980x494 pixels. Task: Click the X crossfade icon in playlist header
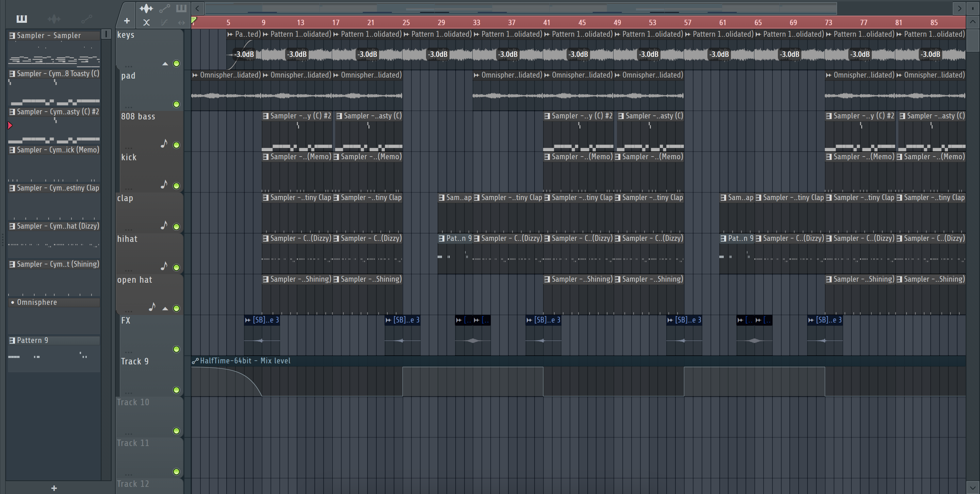tap(146, 22)
